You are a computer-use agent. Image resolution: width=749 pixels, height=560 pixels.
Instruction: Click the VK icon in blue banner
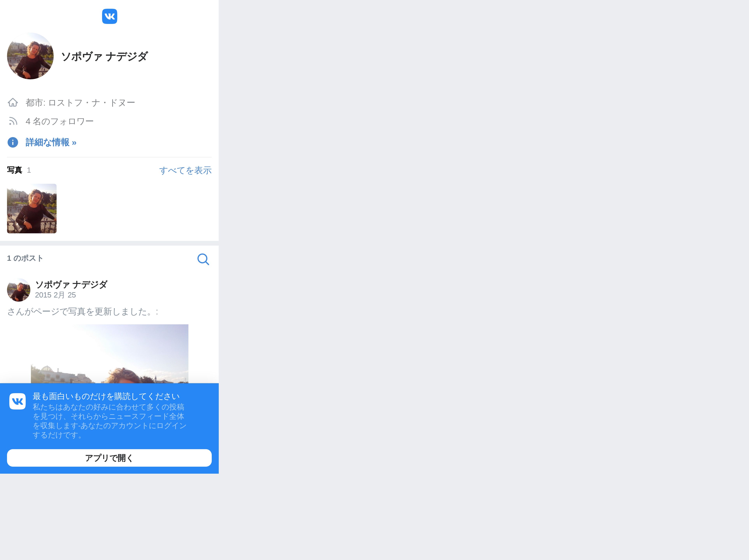click(x=18, y=401)
